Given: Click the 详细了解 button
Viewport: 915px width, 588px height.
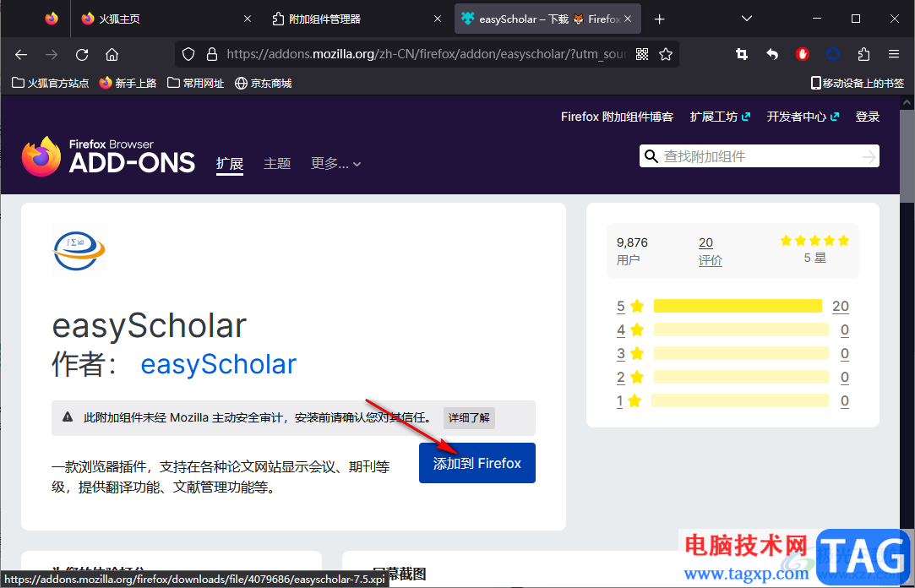Looking at the screenshot, I should (x=469, y=417).
